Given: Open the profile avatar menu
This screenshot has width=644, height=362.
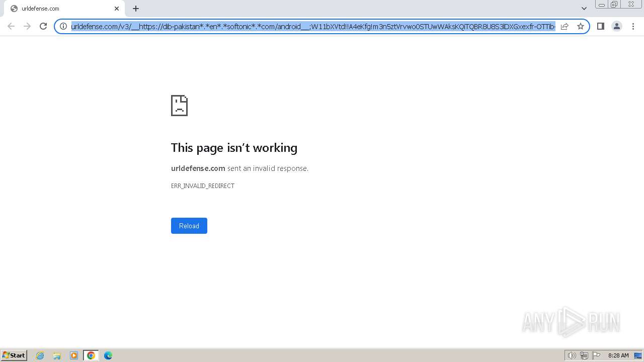Looking at the screenshot, I should click(x=616, y=26).
